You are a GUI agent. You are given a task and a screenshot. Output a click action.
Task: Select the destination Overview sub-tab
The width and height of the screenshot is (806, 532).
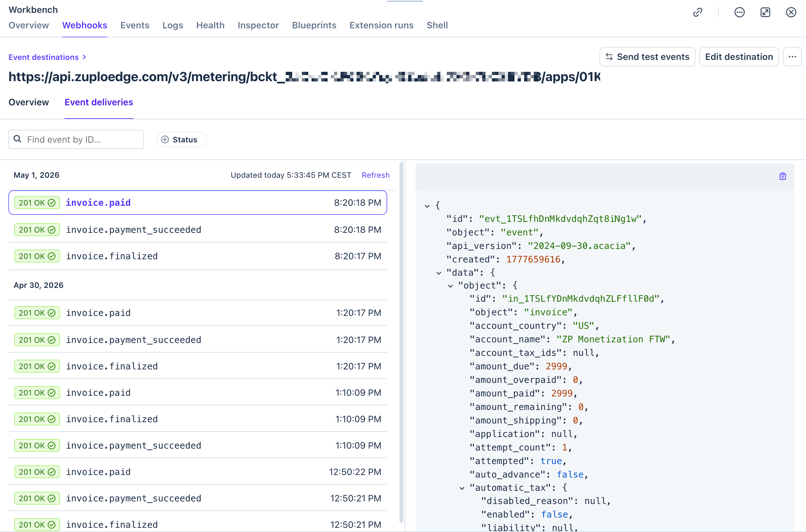pos(28,102)
